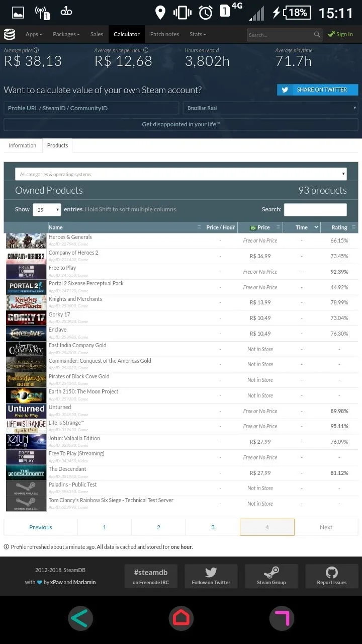Go to Previous page in pagination

click(x=41, y=527)
